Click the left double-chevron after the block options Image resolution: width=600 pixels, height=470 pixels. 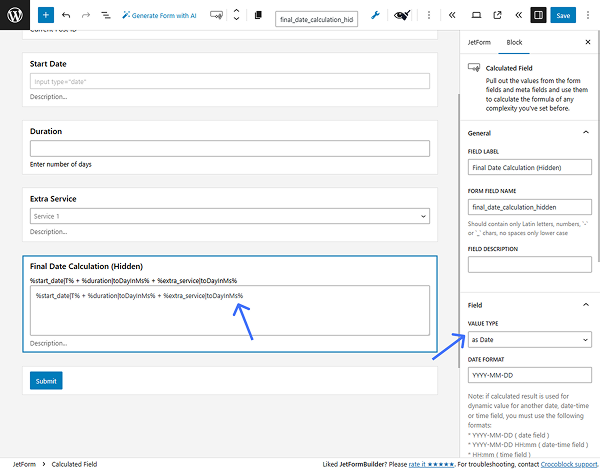click(x=452, y=15)
